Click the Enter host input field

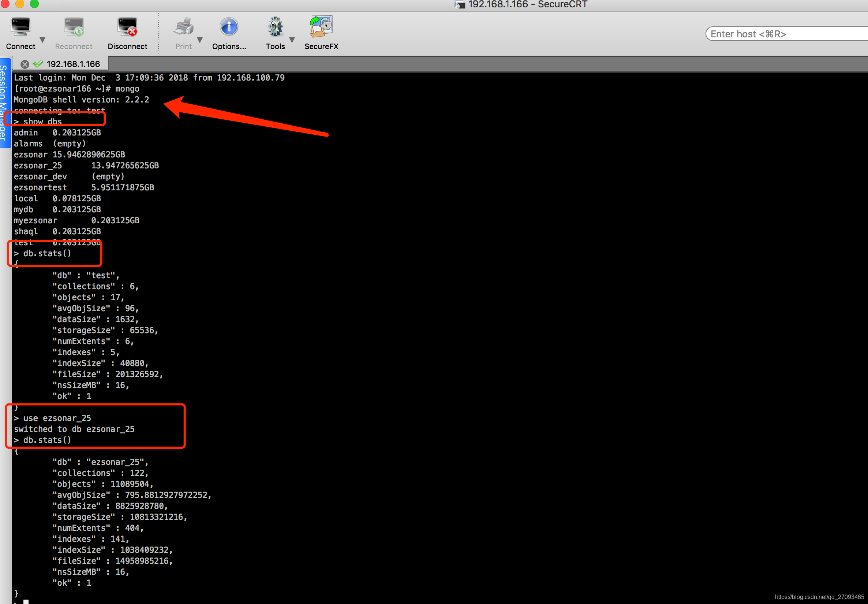(787, 34)
